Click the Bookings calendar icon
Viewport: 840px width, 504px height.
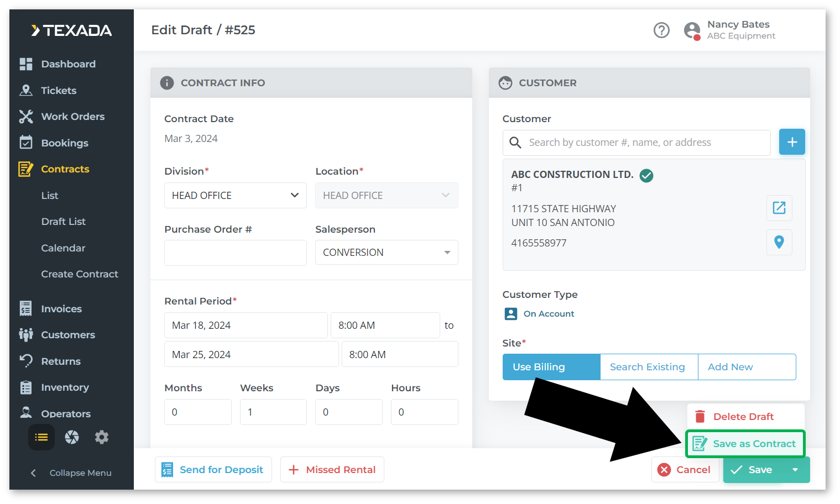click(x=26, y=143)
